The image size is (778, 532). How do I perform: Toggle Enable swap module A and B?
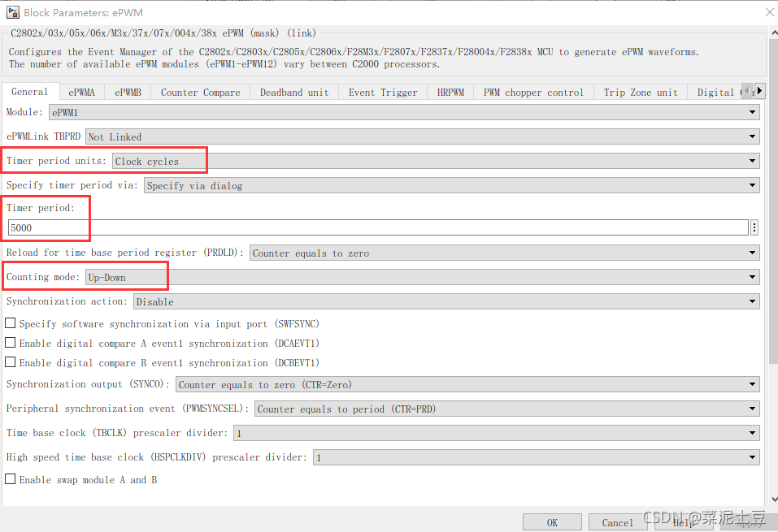point(10,479)
